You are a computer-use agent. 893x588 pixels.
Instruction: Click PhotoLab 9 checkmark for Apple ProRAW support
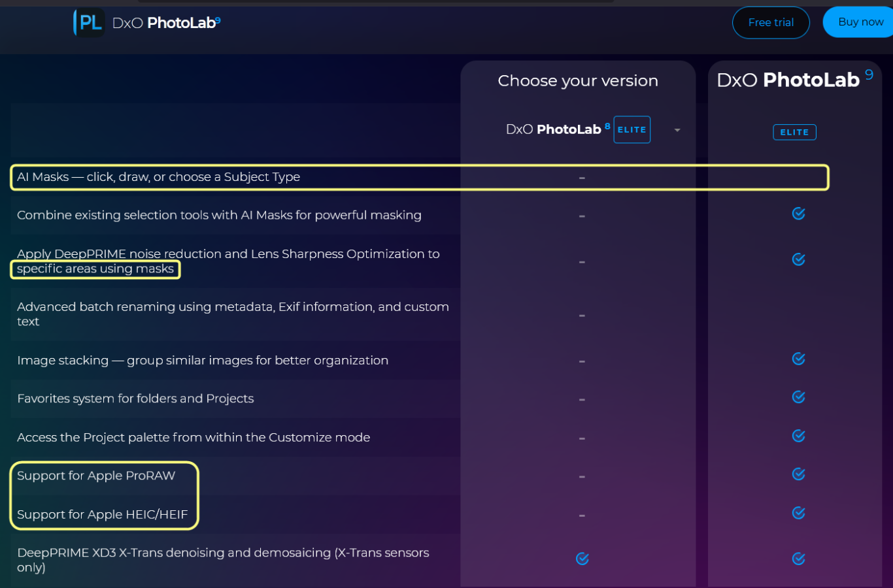798,474
